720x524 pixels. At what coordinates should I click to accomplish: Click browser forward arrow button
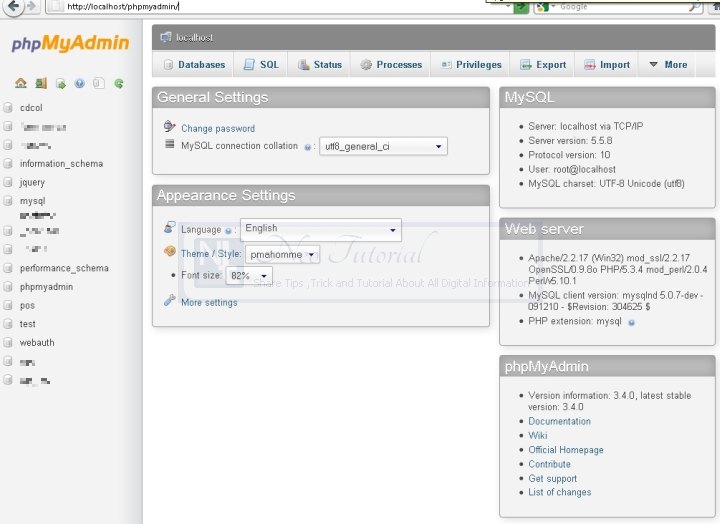click(x=31, y=6)
